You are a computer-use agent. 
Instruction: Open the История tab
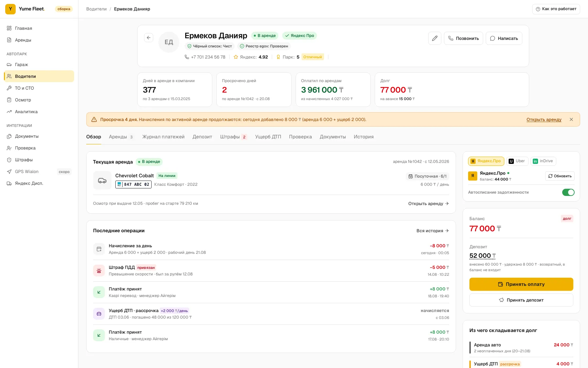pyautogui.click(x=364, y=137)
